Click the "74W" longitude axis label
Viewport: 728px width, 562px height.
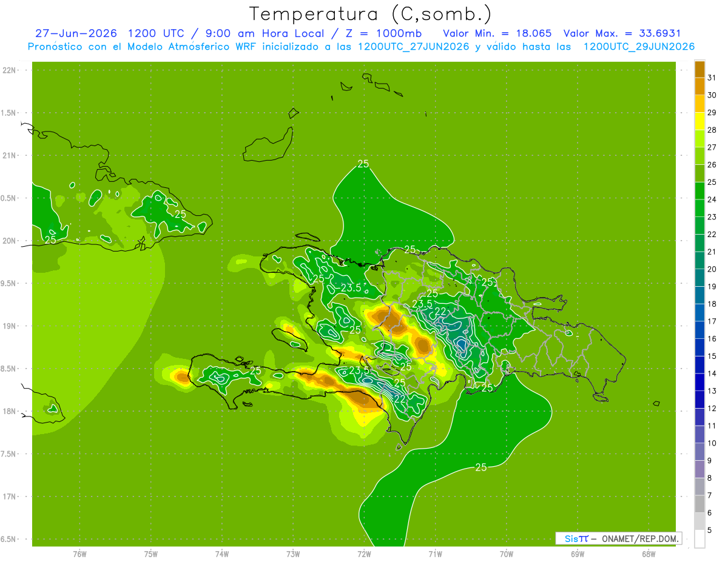221,555
